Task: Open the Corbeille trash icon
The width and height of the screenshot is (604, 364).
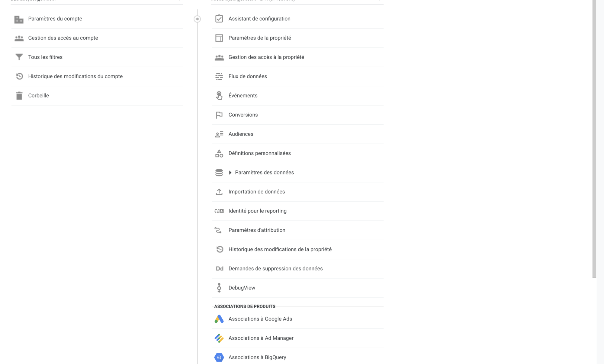Action: click(x=19, y=96)
